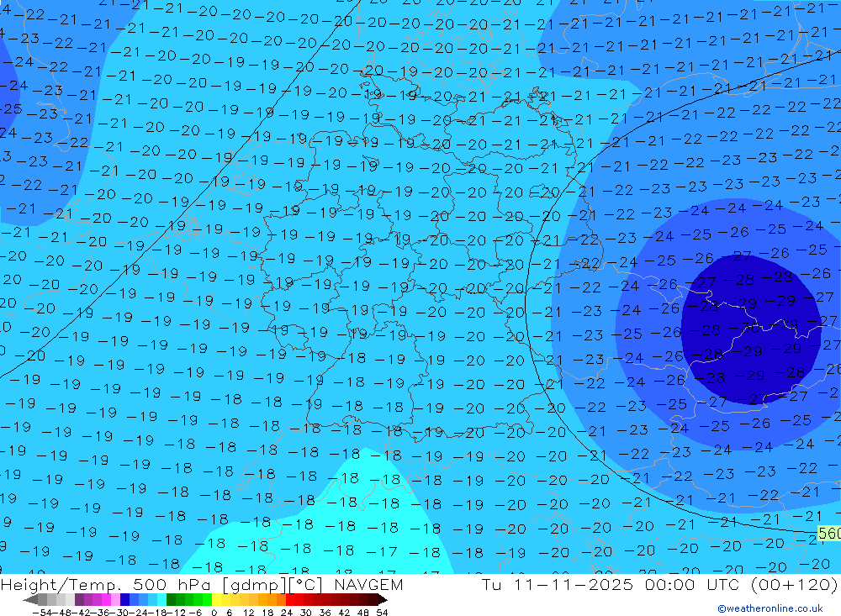Click the 54 value on the color scale
Screen dimensions: 841x616
tap(382, 613)
